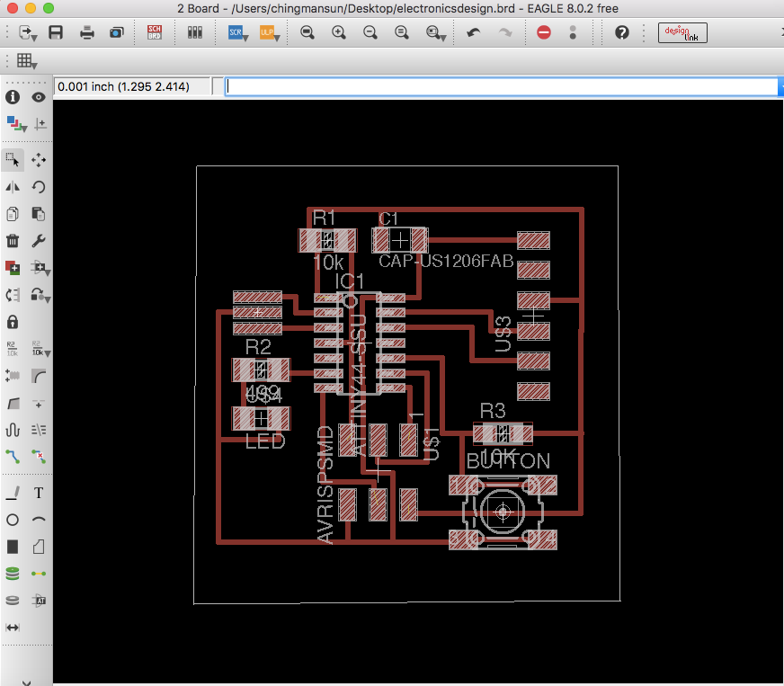784x686 pixels.
Task: Click the C1 capacitor pad on board
Action: 399,240
